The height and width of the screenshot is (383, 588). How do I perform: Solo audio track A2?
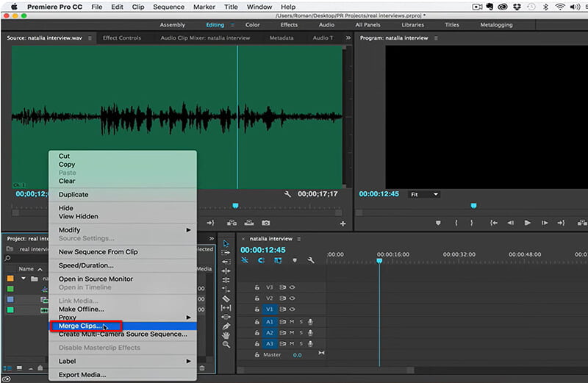click(301, 333)
